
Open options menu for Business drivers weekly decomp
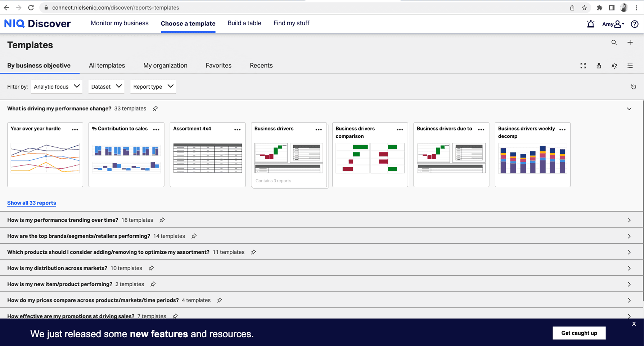click(563, 129)
